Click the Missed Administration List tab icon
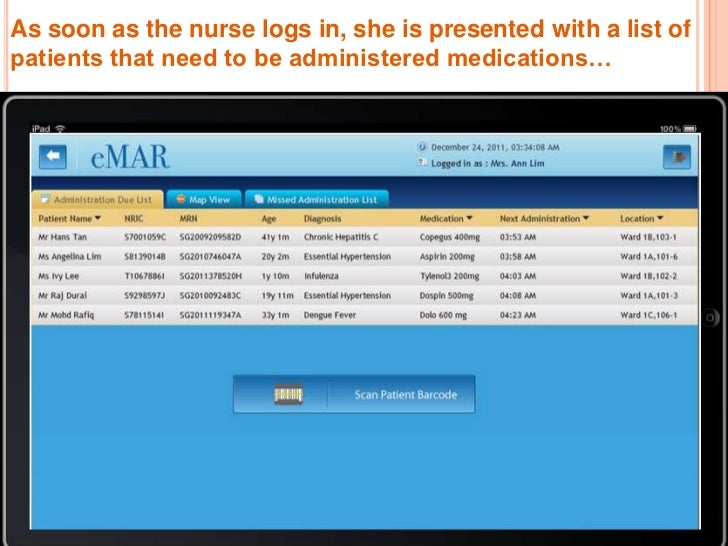This screenshot has height=546, width=728. 259,199
